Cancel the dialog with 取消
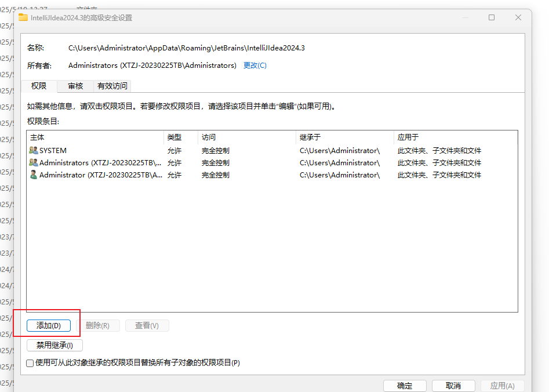 tap(453, 386)
